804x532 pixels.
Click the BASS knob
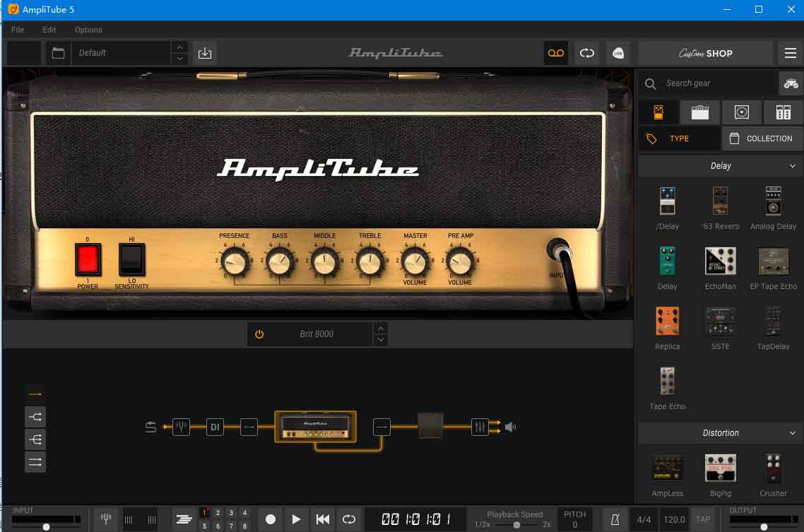pos(280,262)
